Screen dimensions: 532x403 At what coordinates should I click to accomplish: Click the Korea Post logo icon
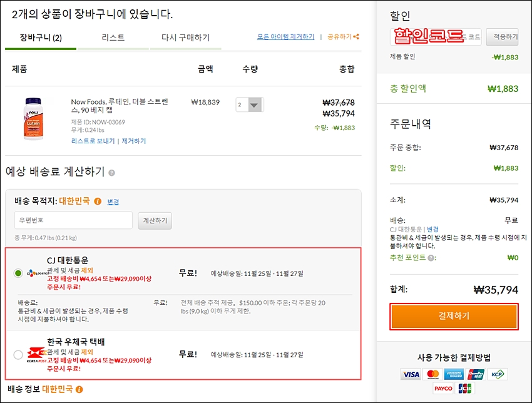coord(36,355)
